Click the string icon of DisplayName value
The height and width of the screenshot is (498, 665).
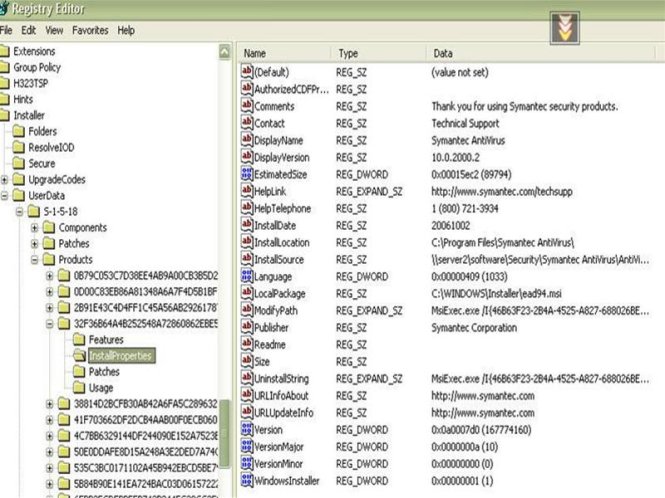tap(247, 140)
